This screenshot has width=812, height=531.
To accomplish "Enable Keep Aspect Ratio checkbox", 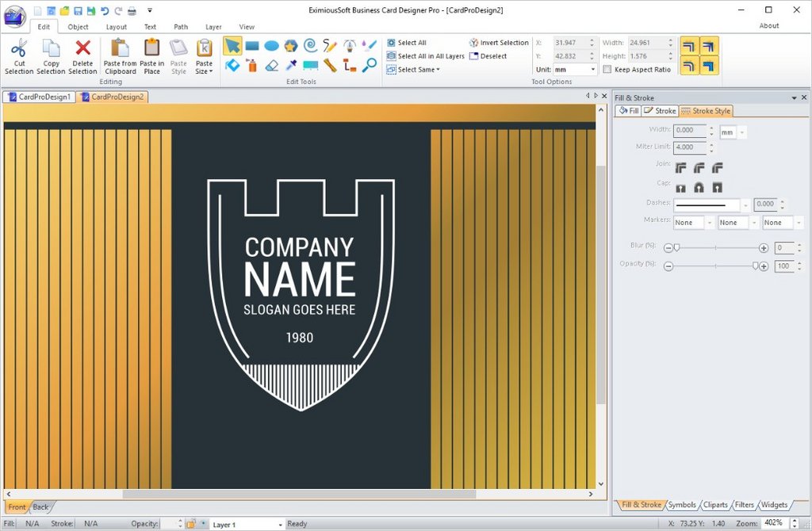I will coord(607,70).
